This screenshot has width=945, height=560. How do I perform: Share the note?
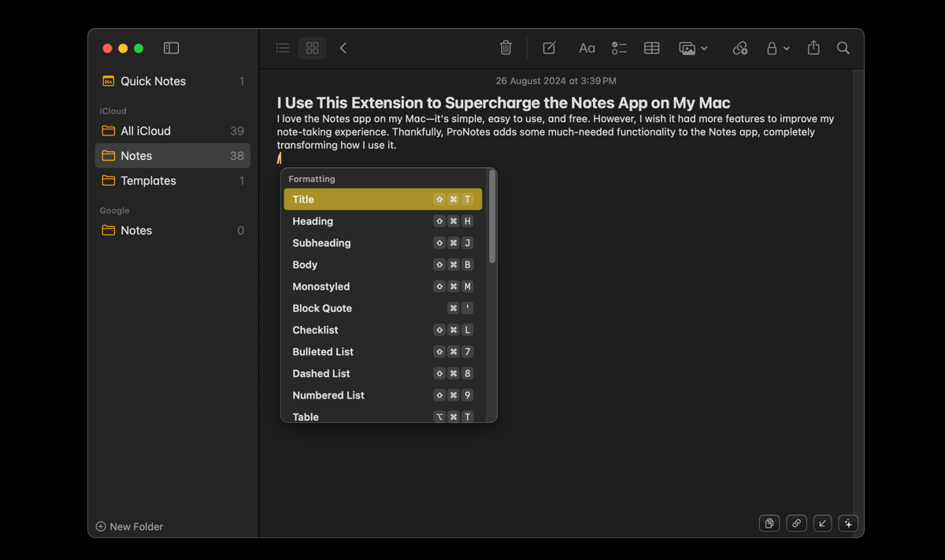813,48
